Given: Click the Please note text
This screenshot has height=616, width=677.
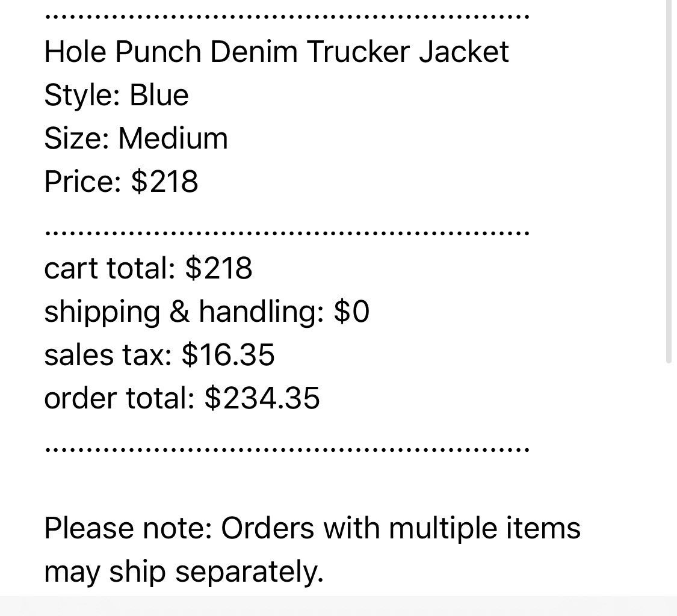Looking at the screenshot, I should [x=128, y=528].
